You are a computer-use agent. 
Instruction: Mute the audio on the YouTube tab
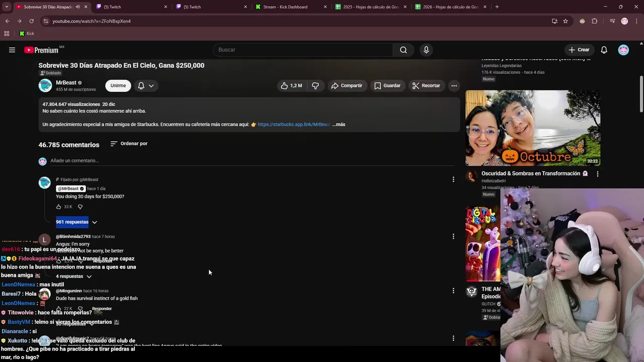[77, 7]
